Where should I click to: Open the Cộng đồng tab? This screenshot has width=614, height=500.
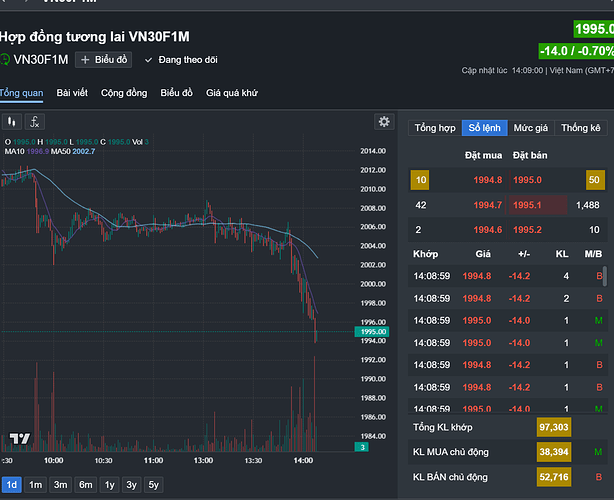[x=124, y=93]
